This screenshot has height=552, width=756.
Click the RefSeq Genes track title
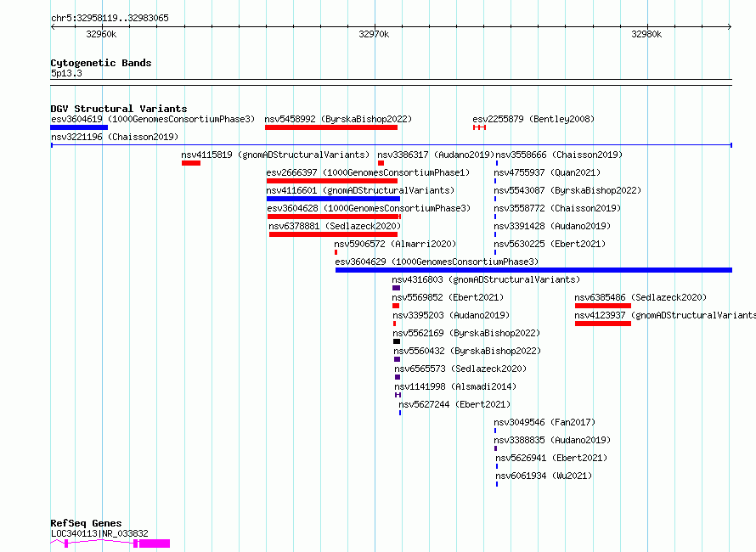[x=87, y=524]
